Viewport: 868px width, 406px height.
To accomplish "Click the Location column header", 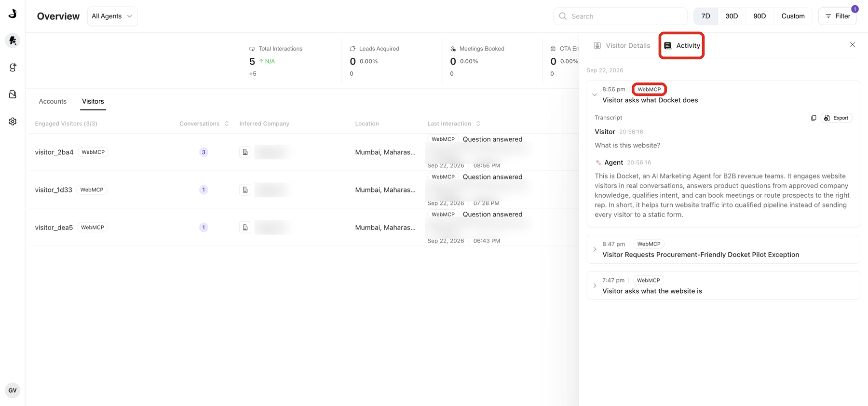I will (x=367, y=124).
